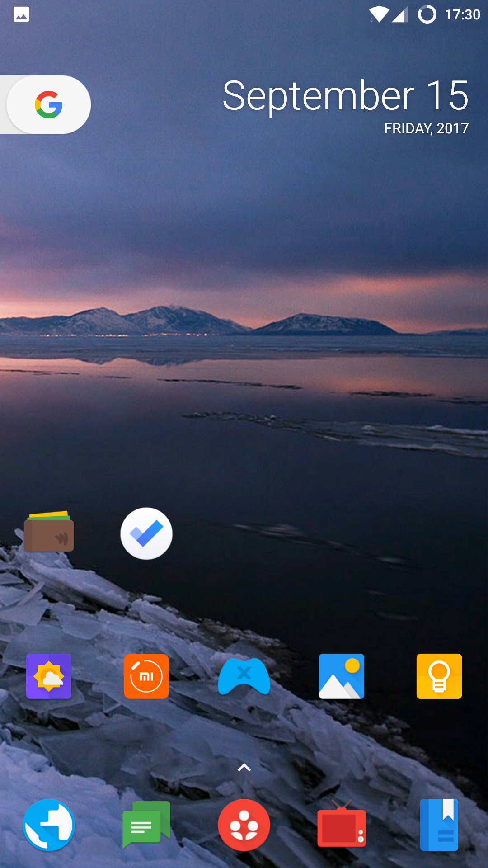This screenshot has height=868, width=488.
Task: Open the weather app with sun and cloud
Action: (x=49, y=676)
